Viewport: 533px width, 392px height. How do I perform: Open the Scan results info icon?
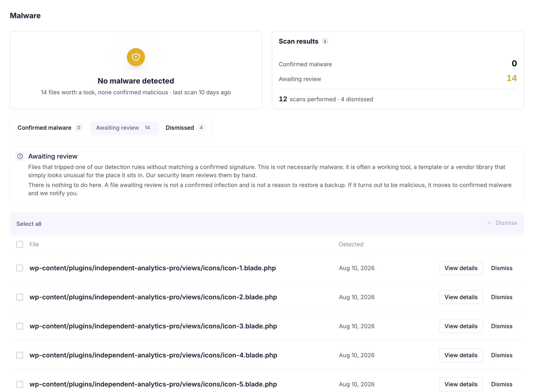pos(325,41)
